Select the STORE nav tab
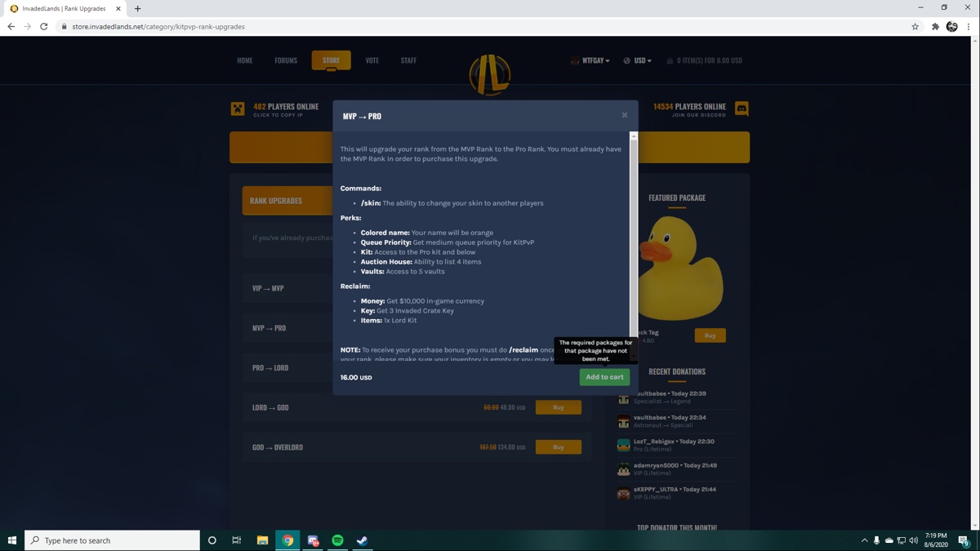This screenshot has height=551, width=980. pyautogui.click(x=331, y=60)
